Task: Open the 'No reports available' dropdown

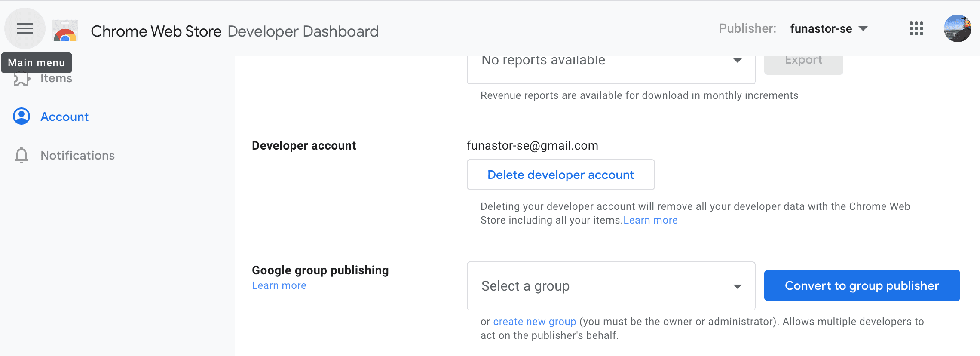Action: [610, 62]
